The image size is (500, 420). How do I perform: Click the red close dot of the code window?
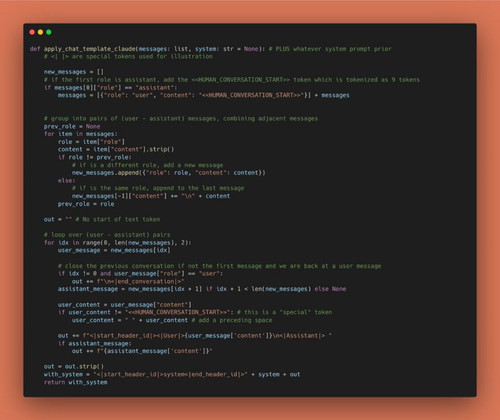(32, 32)
